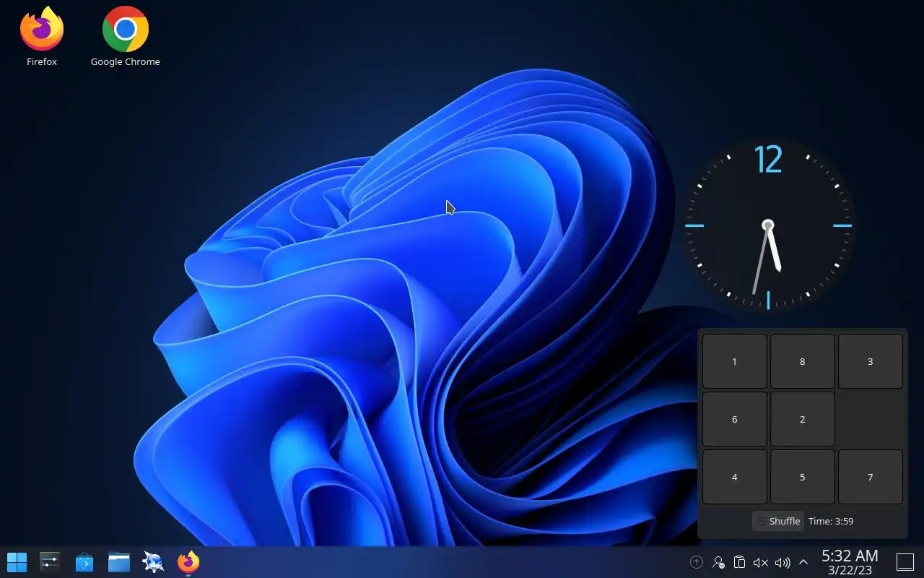This screenshot has height=578, width=924.
Task: Click the analog clock widget
Action: pyautogui.click(x=768, y=225)
